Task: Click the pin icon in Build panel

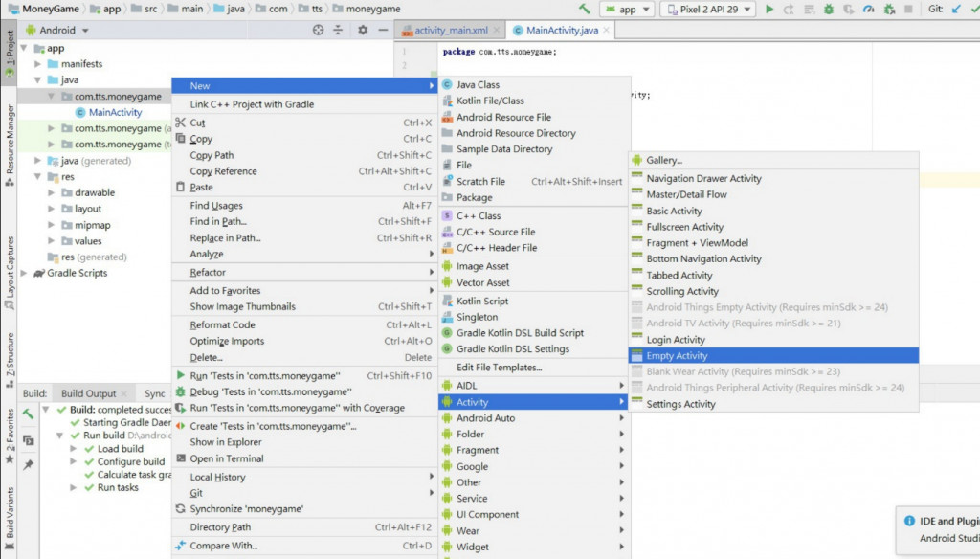Action: tap(28, 464)
